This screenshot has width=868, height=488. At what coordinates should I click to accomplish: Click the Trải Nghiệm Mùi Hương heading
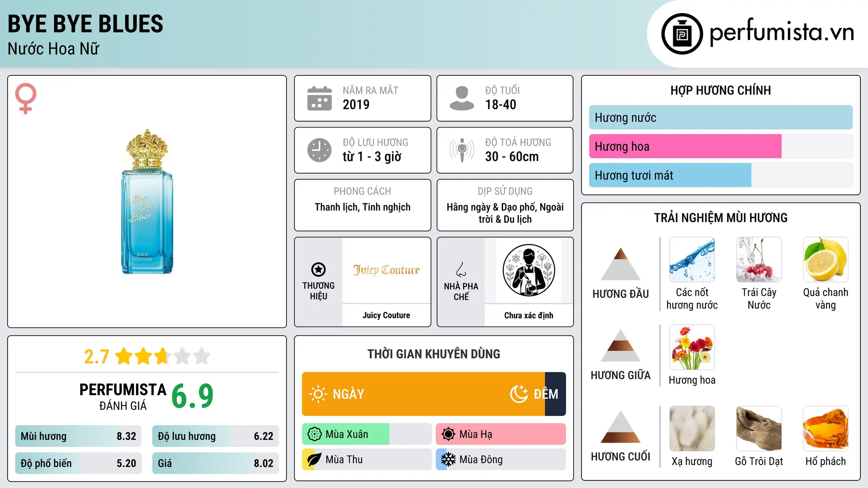721,218
